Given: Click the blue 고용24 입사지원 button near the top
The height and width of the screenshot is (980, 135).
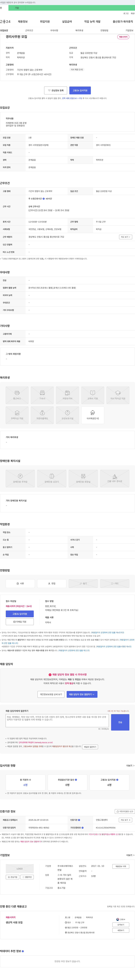Looking at the screenshot, I should pos(80,91).
